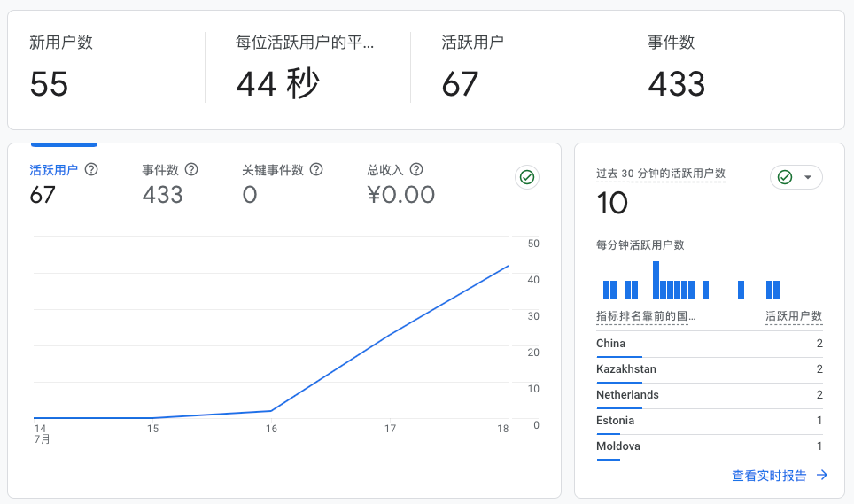Click the arrow icon after 查看实时报告
Viewport: 854px width, 504px height.
tap(822, 476)
